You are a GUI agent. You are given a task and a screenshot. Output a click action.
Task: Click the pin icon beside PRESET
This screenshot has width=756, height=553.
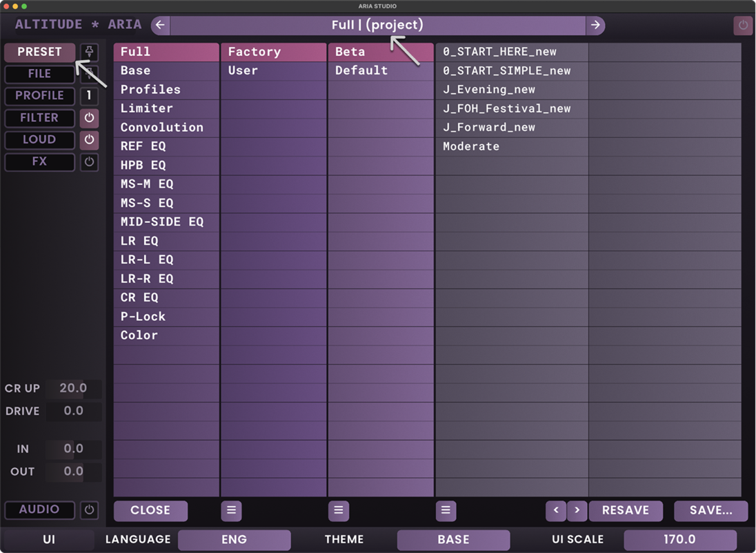[89, 52]
